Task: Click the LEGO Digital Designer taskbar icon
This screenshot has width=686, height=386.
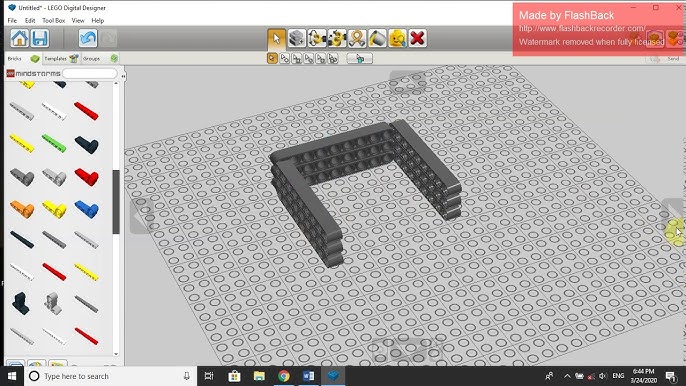Action: coord(333,376)
